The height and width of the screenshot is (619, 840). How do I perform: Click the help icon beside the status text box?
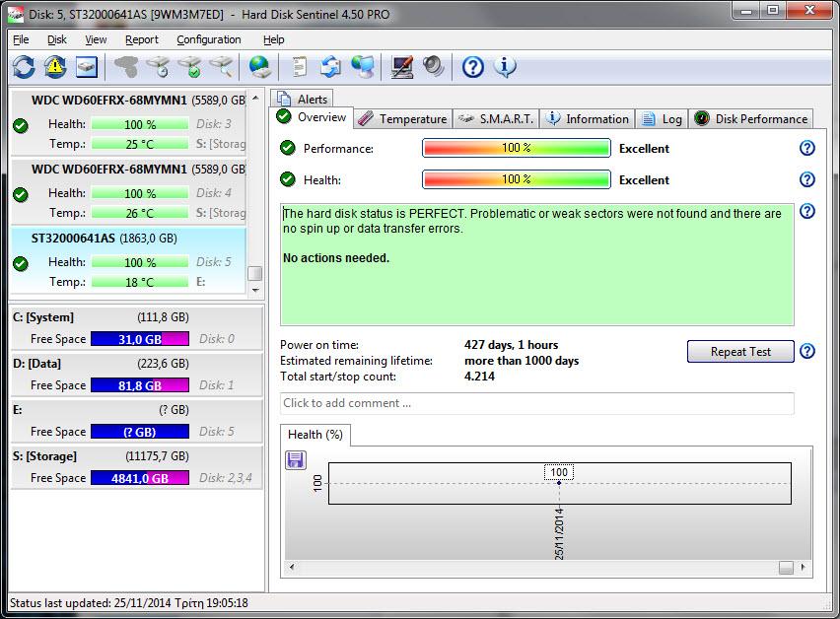(x=807, y=212)
